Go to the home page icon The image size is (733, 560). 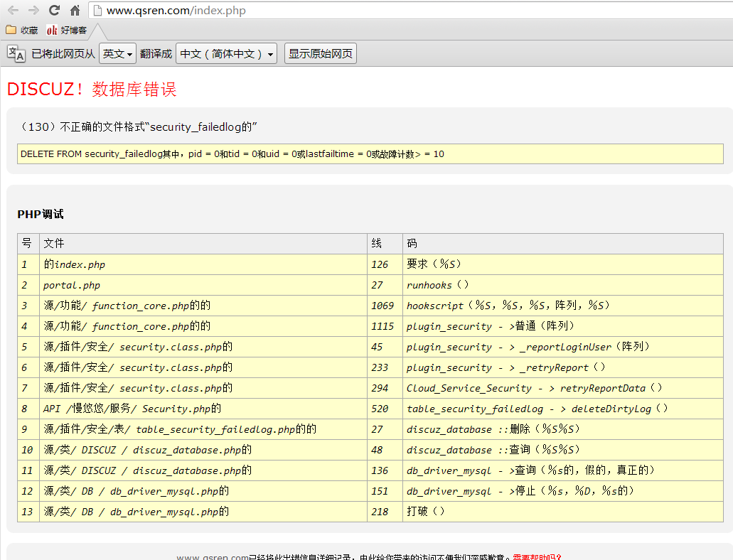pos(75,10)
